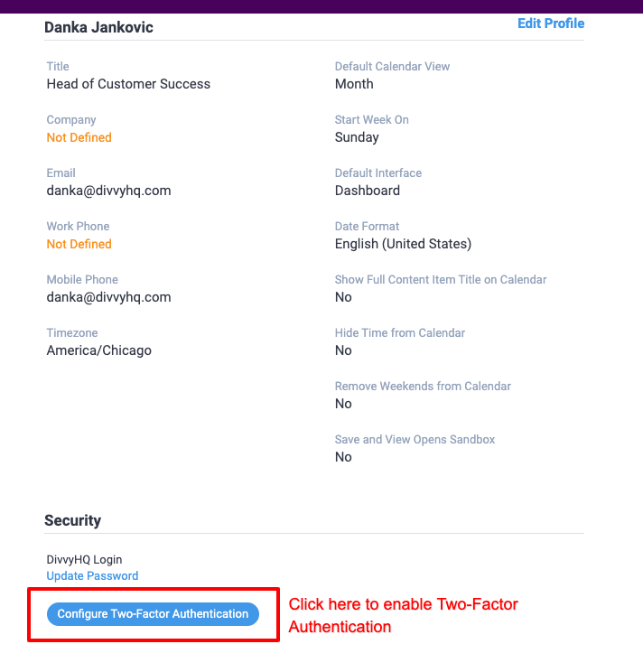Image resolution: width=643 pixels, height=672 pixels.
Task: Click the Update Password link
Action: pyautogui.click(x=92, y=575)
